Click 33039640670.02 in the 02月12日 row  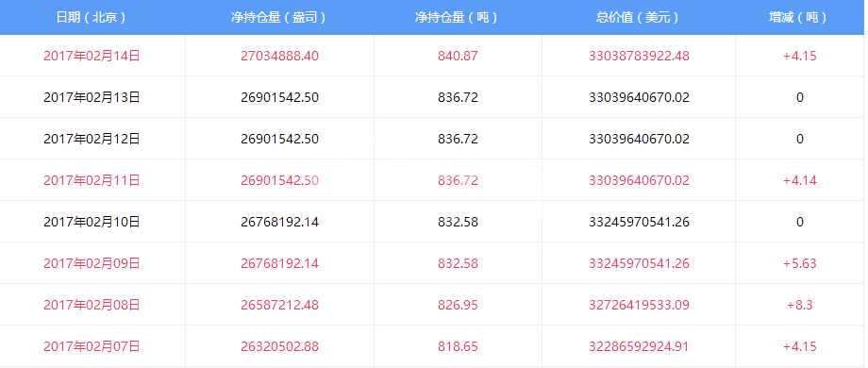tap(640, 139)
